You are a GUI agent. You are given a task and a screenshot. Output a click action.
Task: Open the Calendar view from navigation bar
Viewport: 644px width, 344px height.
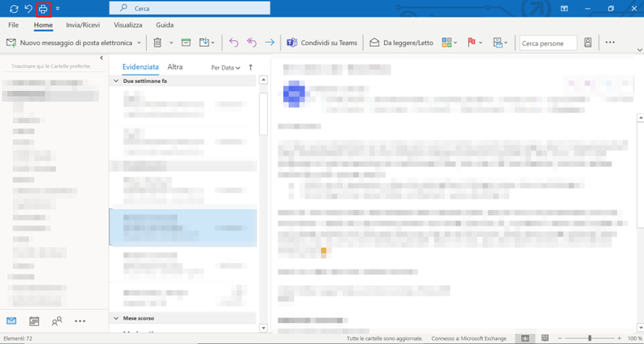tap(34, 321)
